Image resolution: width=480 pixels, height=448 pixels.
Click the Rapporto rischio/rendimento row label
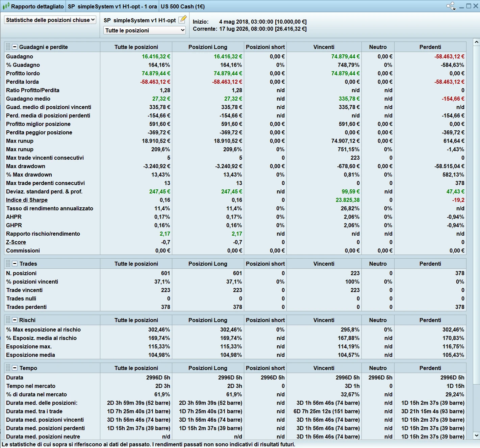point(43,234)
